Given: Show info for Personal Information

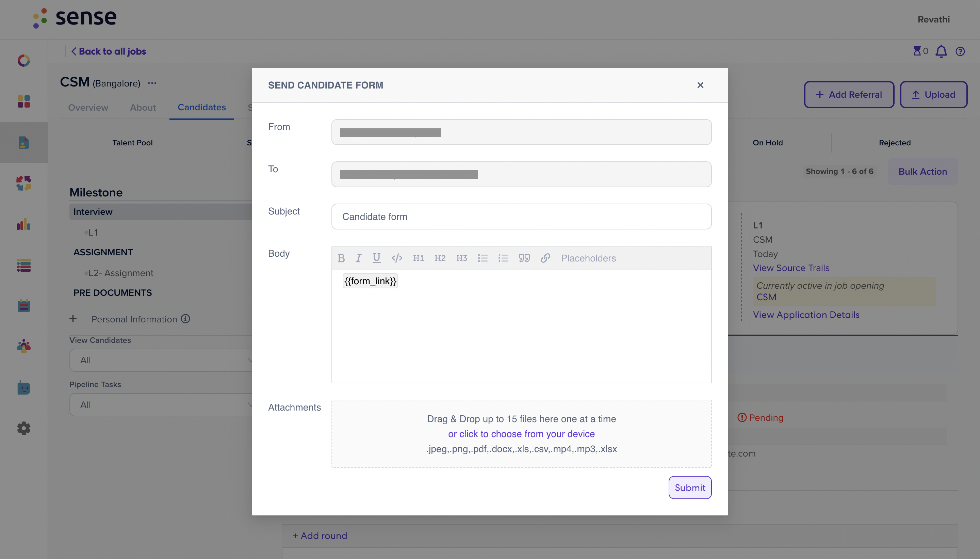Looking at the screenshot, I should (186, 319).
